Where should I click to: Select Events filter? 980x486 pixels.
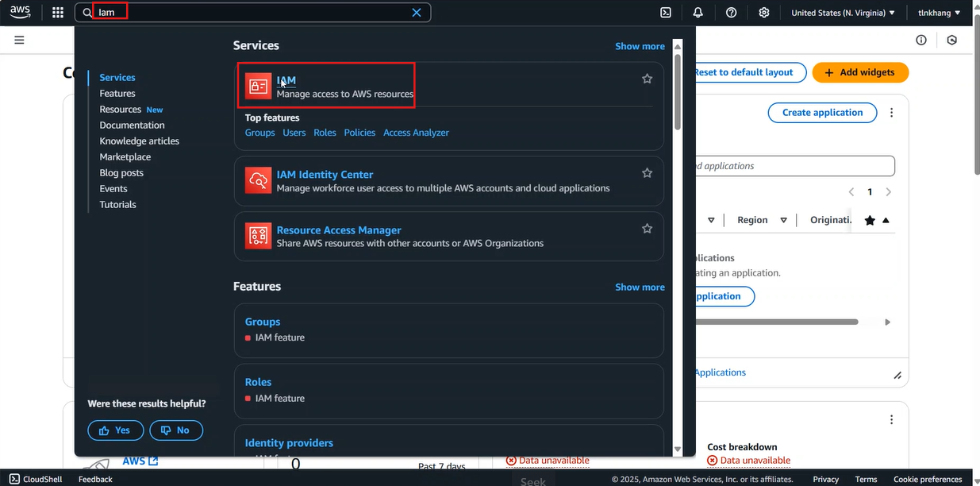(113, 189)
